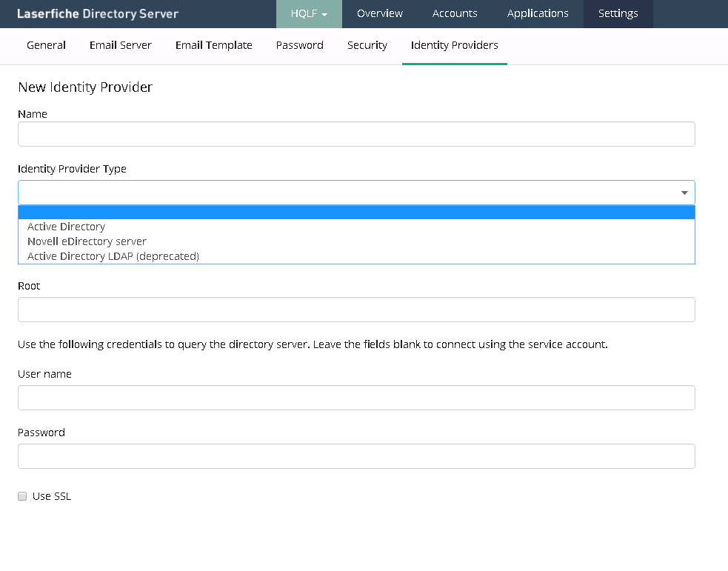The width and height of the screenshot is (728, 571).
Task: Pick Active Directory LDAP (deprecated) option
Action: coord(113,256)
